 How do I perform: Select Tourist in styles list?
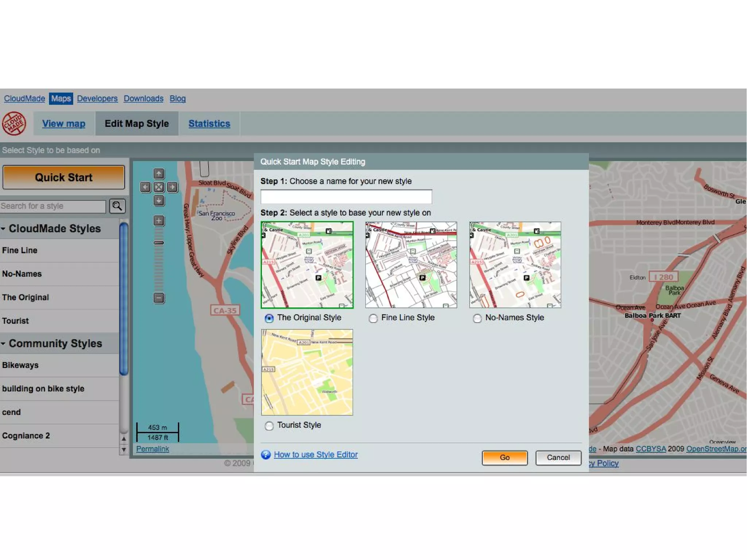59,321
